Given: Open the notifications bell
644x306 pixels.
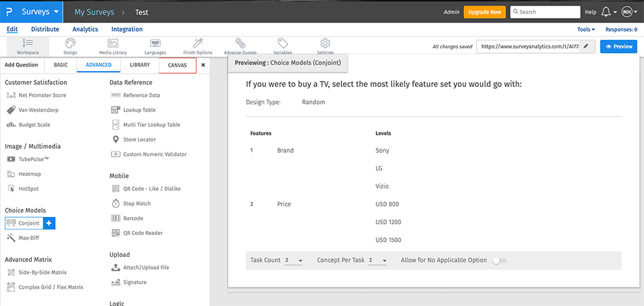Looking at the screenshot, I should pyautogui.click(x=605, y=13).
